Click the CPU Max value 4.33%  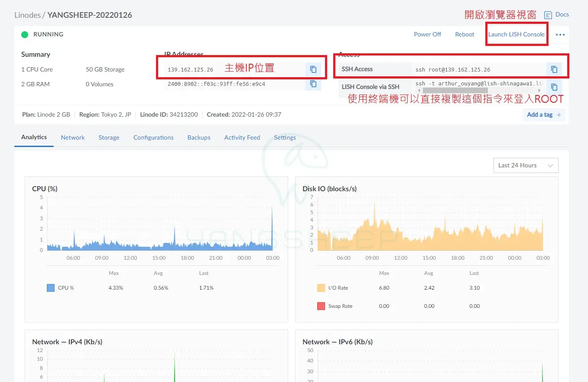point(116,288)
